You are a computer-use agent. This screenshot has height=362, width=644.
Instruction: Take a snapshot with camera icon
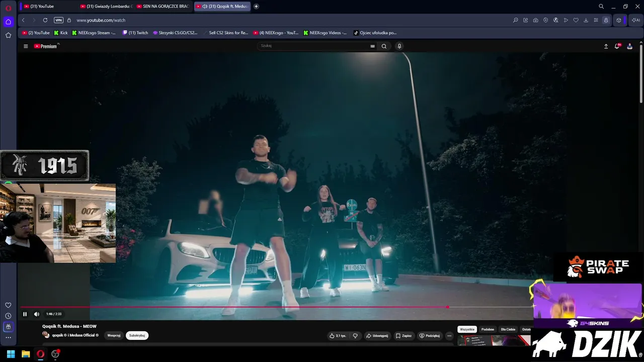(535, 20)
